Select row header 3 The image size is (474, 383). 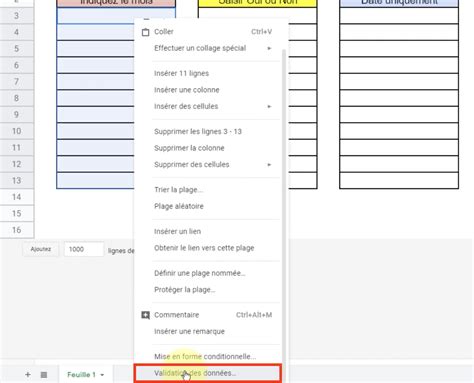click(17, 16)
